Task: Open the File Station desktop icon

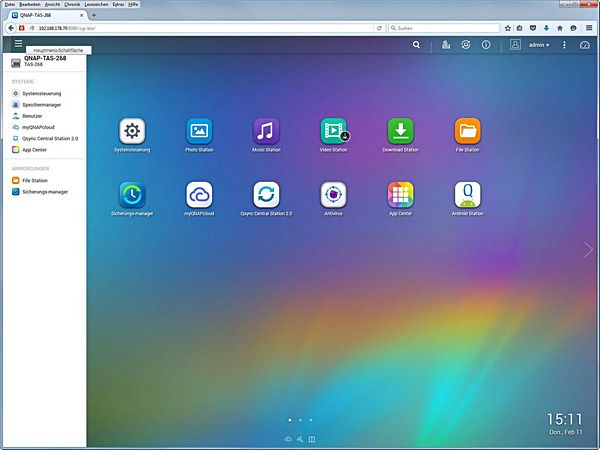Action: 468,131
